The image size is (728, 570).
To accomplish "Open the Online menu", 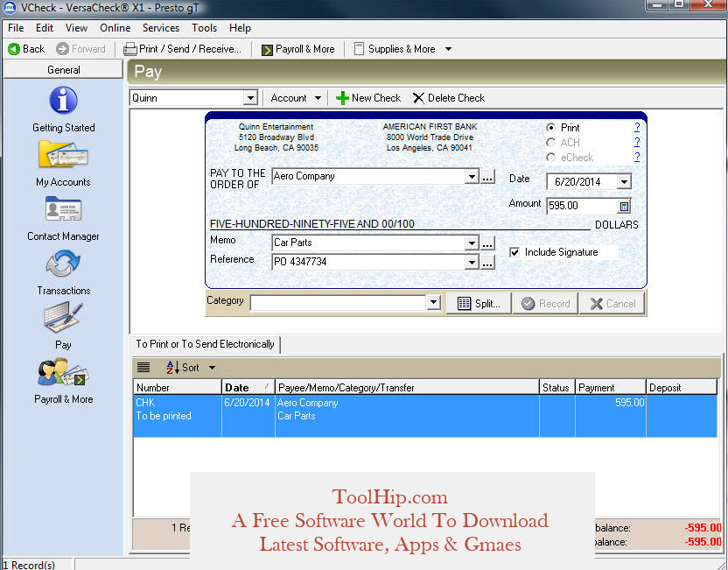I will (x=115, y=28).
